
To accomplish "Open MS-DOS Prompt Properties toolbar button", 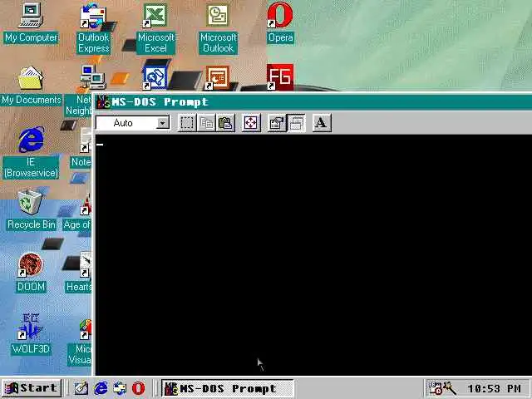I will 277,123.
